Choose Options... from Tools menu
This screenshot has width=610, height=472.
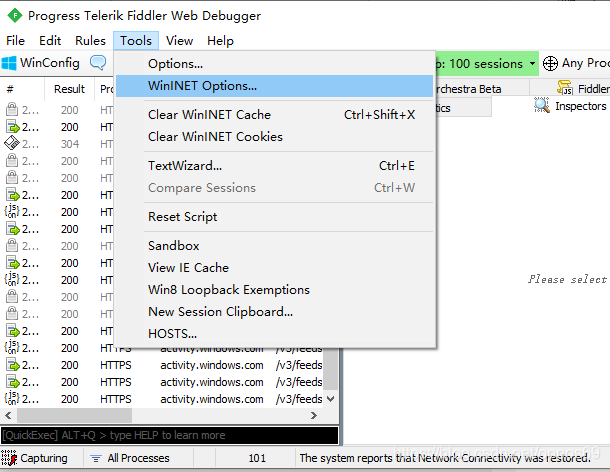[275, 64]
